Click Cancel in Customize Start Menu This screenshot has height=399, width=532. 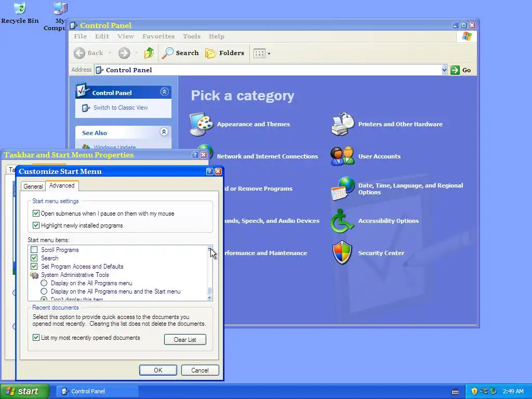200,370
